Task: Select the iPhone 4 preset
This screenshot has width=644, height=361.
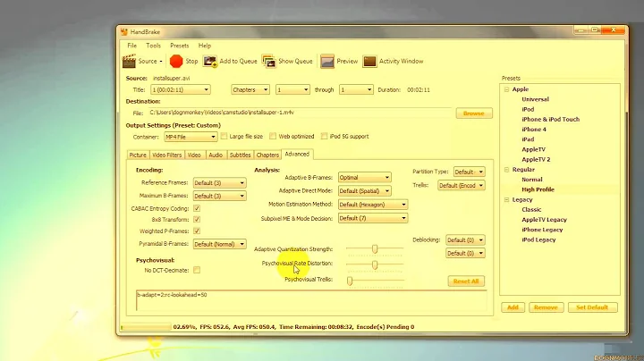Action: 534,130
